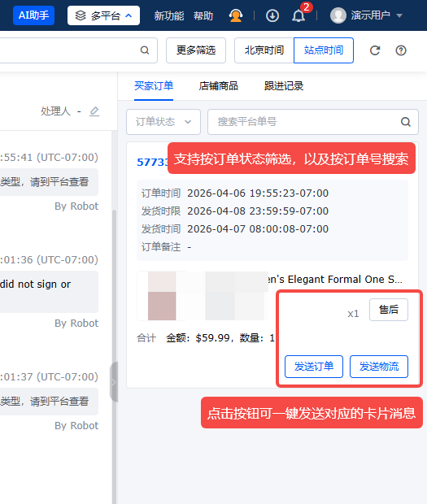Screen dimensions: 427x504
Task: Click the timestamp ending :55:41 (UTC-07:00)
Action: [49, 158]
